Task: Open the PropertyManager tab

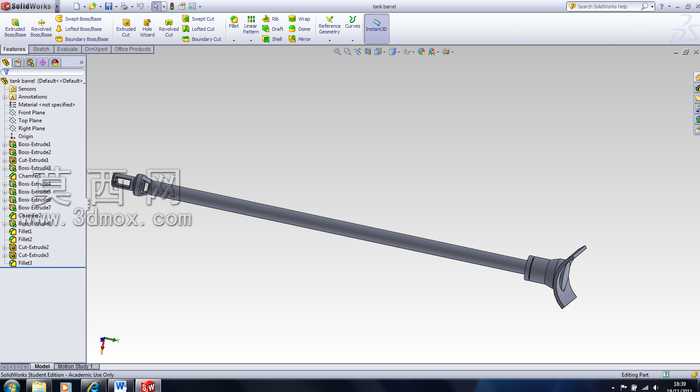Action: (18, 63)
